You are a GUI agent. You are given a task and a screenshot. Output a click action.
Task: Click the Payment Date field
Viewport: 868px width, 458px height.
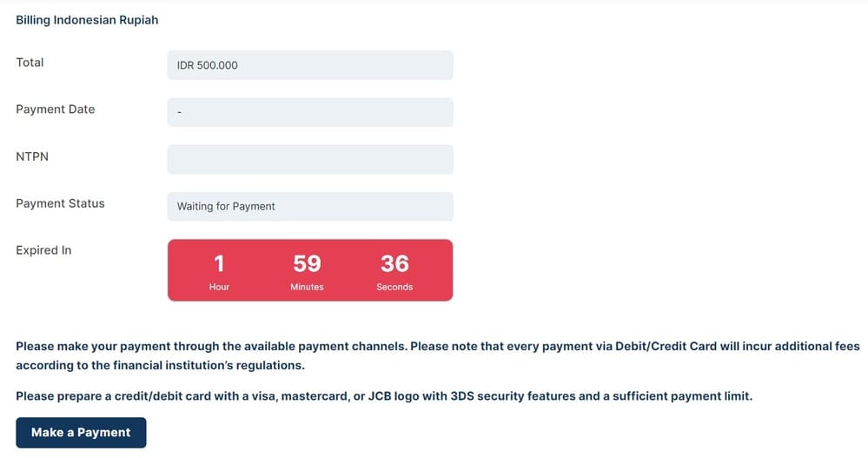click(309, 112)
